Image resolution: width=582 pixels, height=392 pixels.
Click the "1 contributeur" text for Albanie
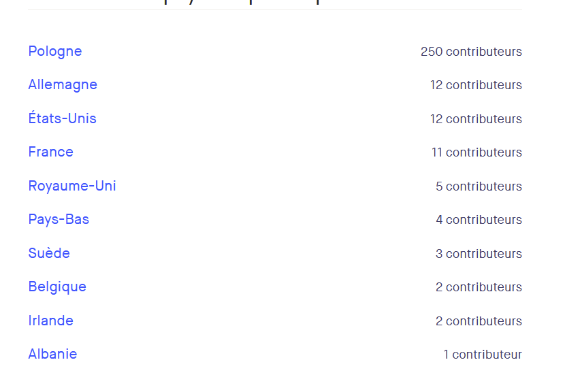tap(483, 355)
